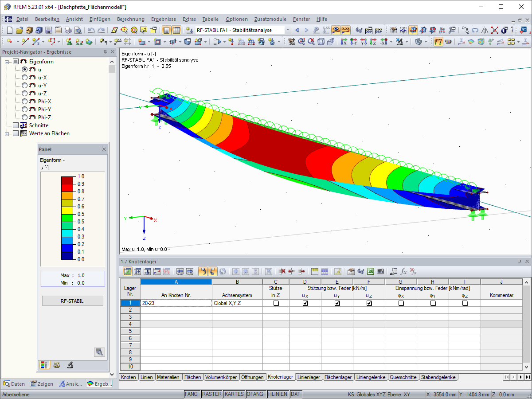Click the Excel export icon in table toolbar

(x=371, y=271)
